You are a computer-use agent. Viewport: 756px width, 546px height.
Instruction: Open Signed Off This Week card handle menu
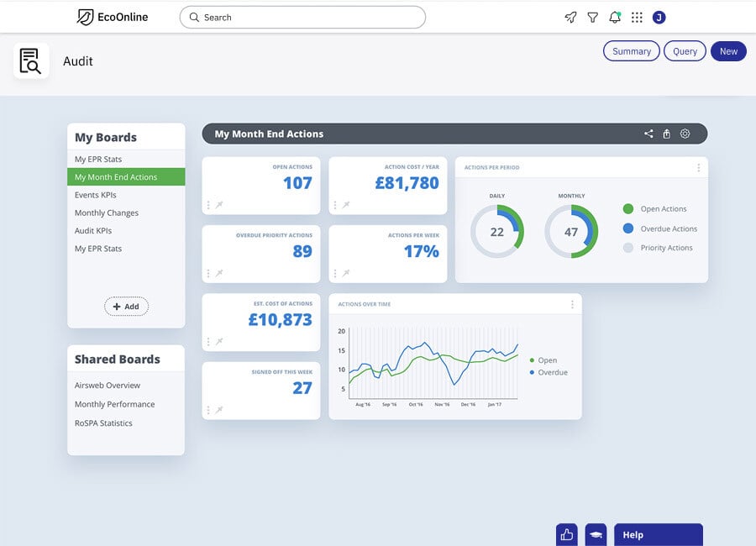tap(208, 410)
